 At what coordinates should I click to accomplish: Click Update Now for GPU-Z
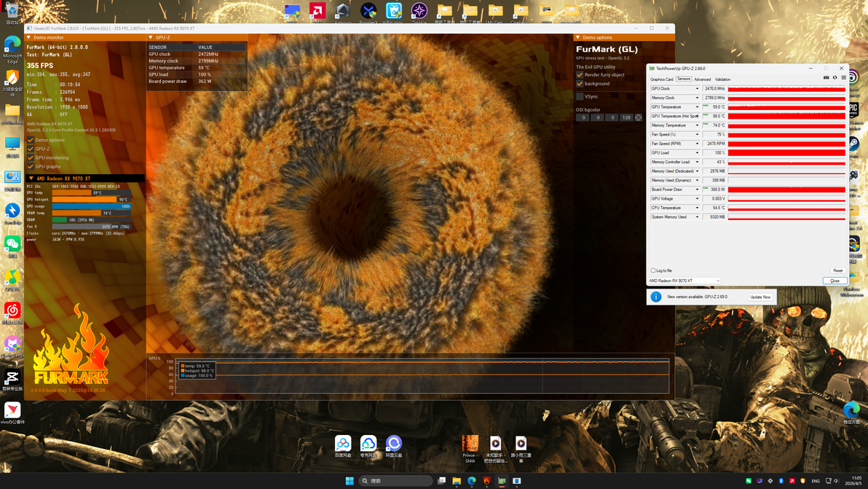pyautogui.click(x=760, y=297)
